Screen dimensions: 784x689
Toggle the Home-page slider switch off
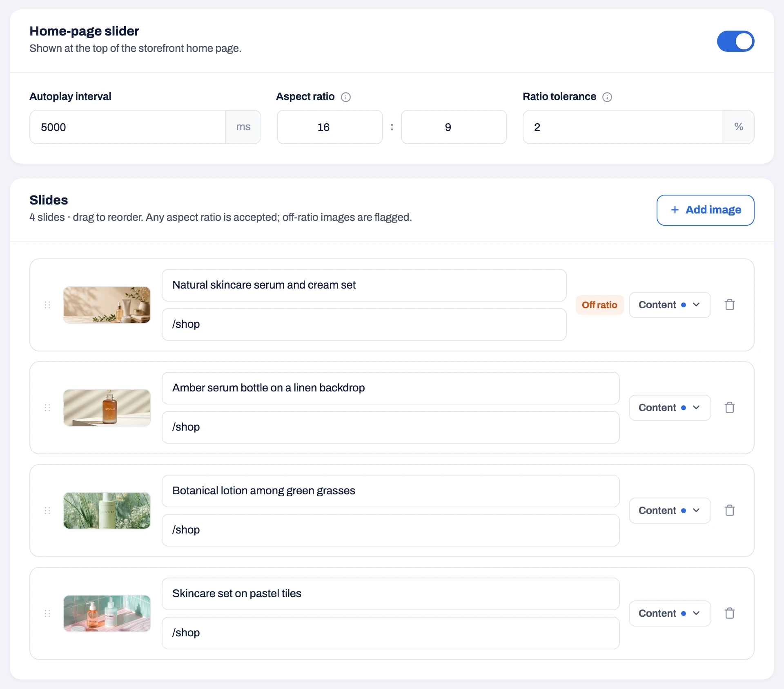coord(735,41)
